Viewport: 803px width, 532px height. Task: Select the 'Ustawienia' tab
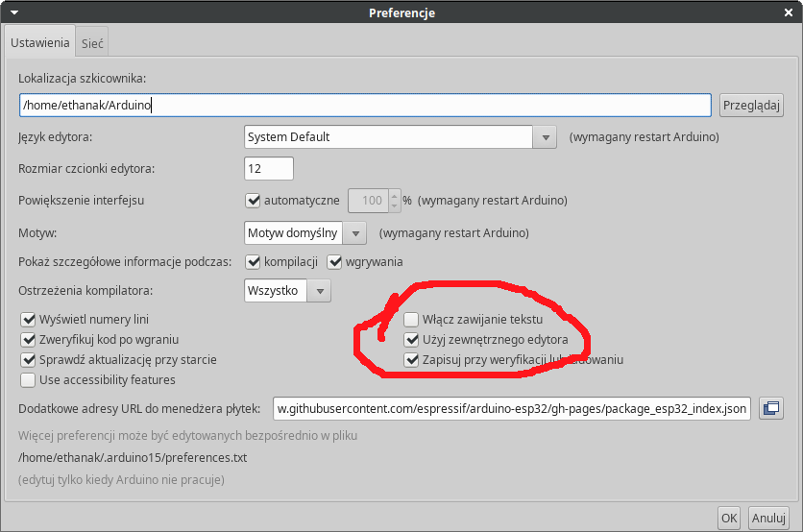click(40, 43)
